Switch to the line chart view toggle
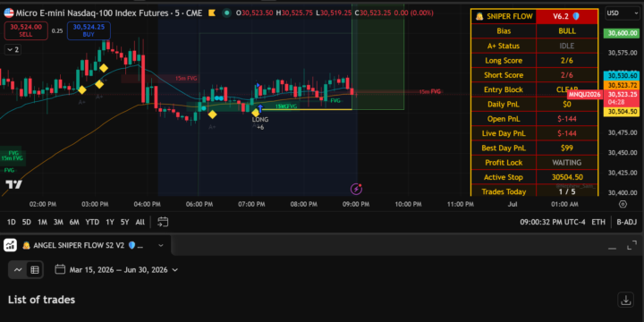Screen dimensions: 644x322 (x=18, y=270)
